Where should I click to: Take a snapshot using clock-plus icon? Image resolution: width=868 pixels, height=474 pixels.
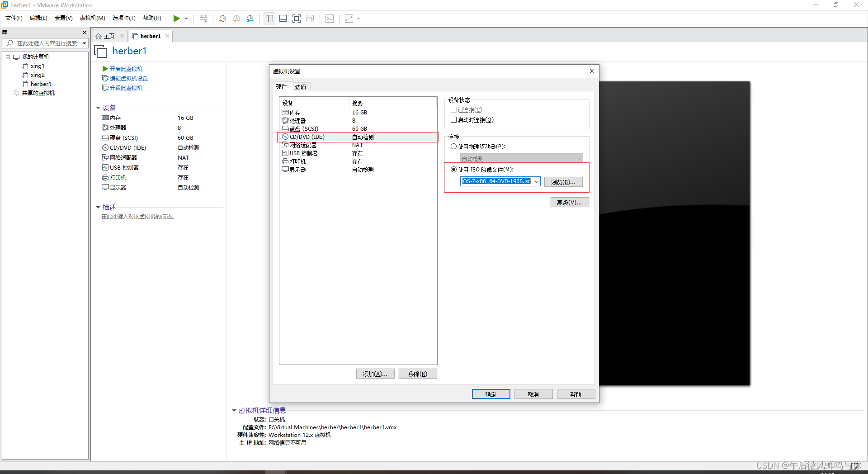coord(223,19)
